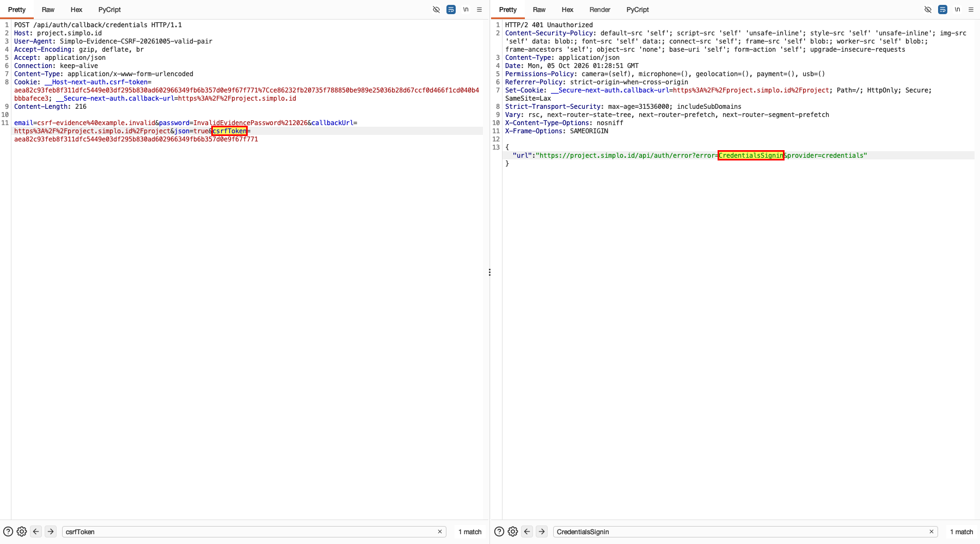Clear the CredentialsSignin search text
Image resolution: width=980 pixels, height=544 pixels.
pos(932,531)
